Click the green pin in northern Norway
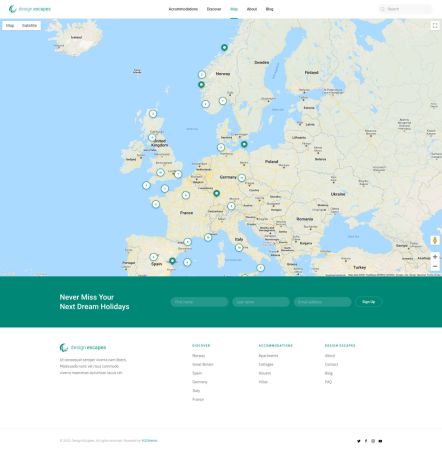Viewport: 442px width, 453px height. coord(224,47)
